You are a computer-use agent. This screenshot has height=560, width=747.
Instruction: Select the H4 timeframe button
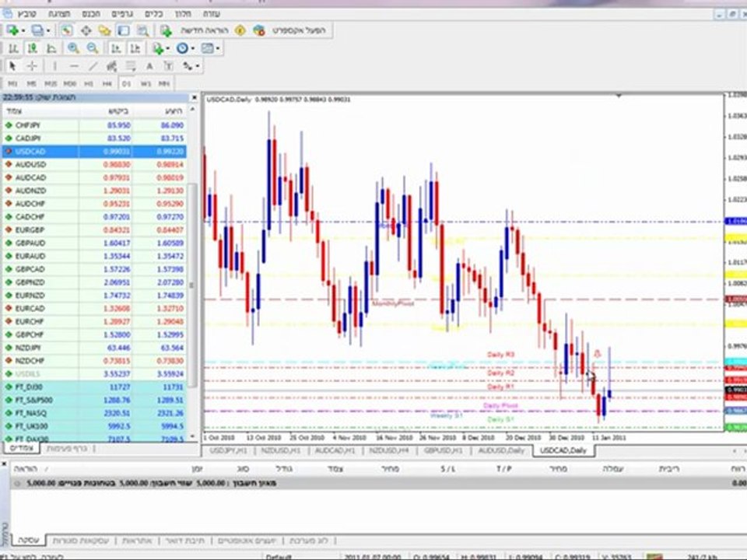pos(107,84)
